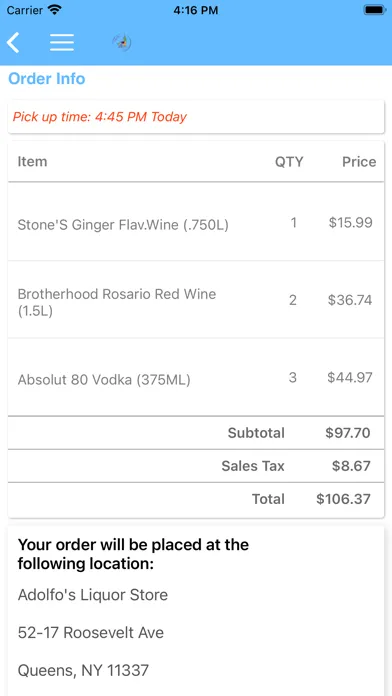The height and width of the screenshot is (696, 392).
Task: Tap the Sales Tax row
Action: [196, 466]
